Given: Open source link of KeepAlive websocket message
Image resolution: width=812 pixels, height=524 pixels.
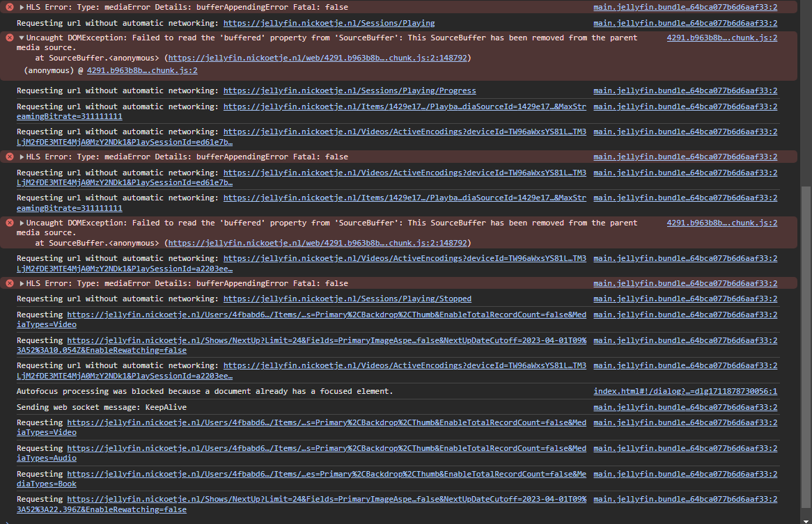Looking at the screenshot, I should pos(685,407).
